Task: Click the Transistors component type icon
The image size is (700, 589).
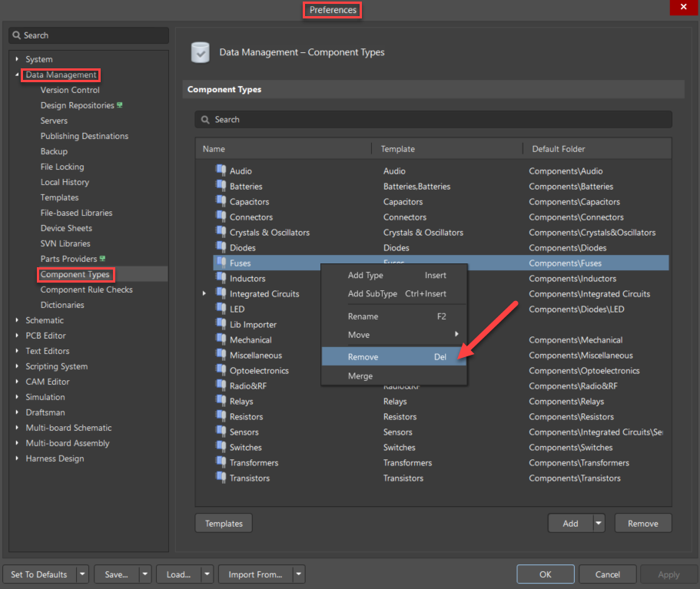Action: coord(221,478)
